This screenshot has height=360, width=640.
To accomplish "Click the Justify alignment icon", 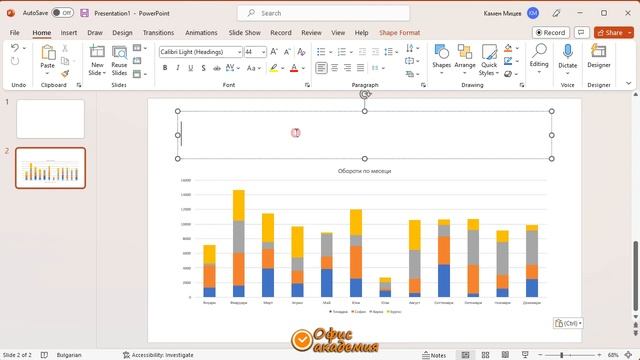I will [360, 68].
